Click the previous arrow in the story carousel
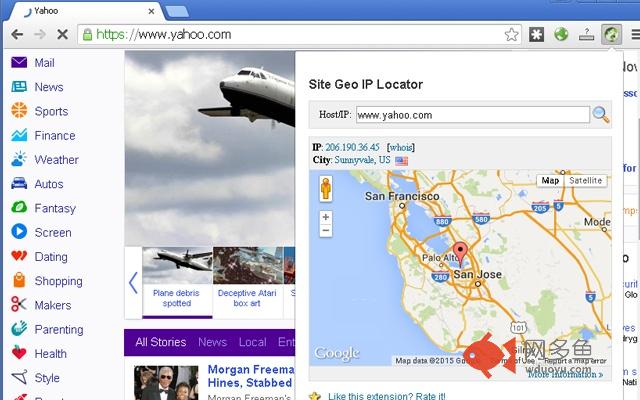This screenshot has height=400, width=640. click(x=133, y=282)
